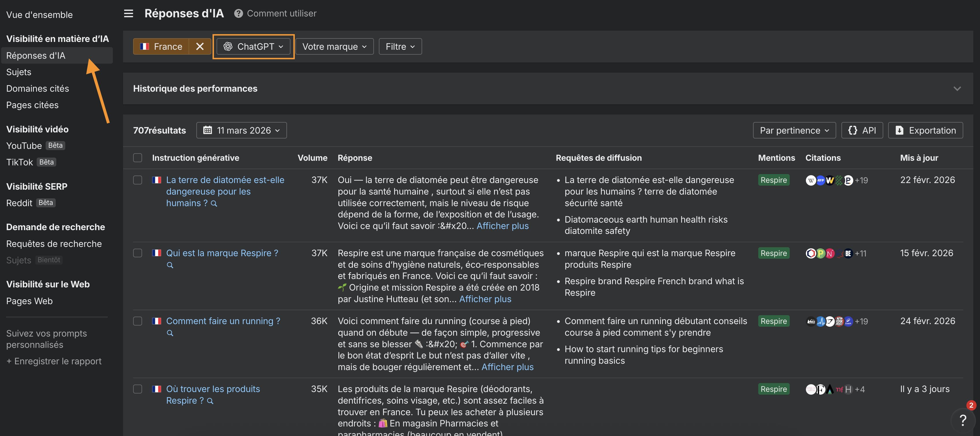Click the Comment utiliser help icon
Viewport: 980px width, 436px height.
239,14
